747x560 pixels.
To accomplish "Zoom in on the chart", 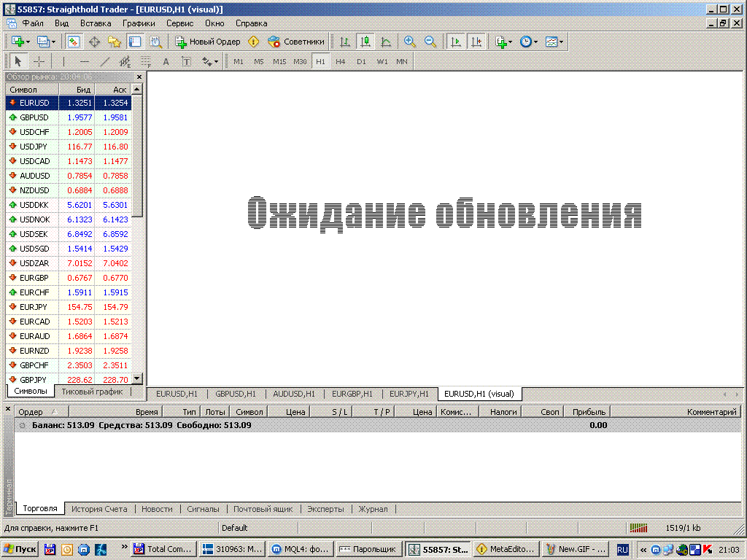I will [409, 42].
